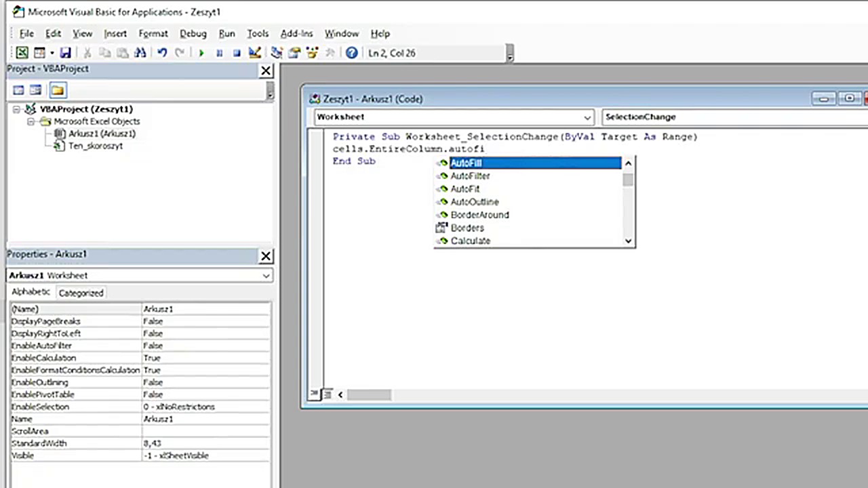Click the autocomplete list down scroll arrow
This screenshot has height=488, width=868.
(x=628, y=241)
